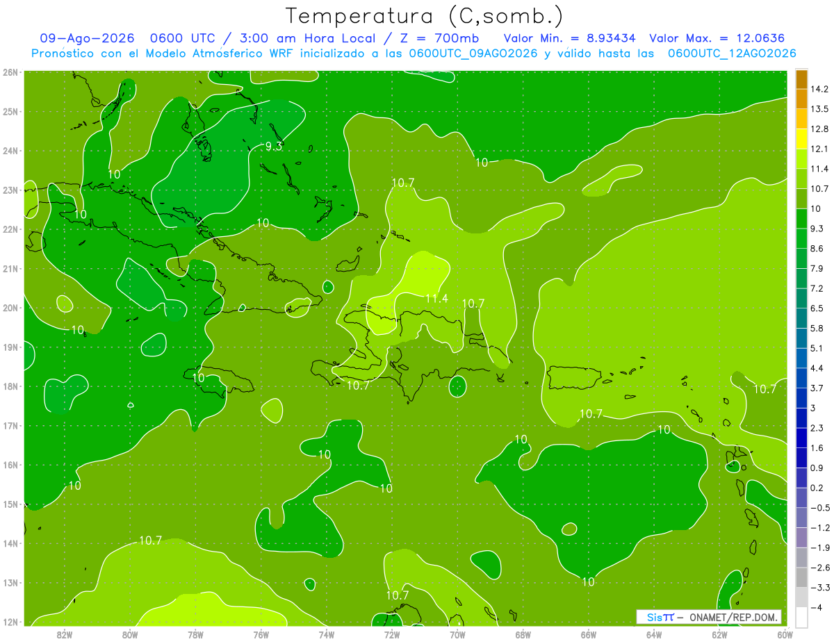Click the blue legend swatch between 4.4 and 5.1
The width and height of the screenshot is (834, 644).
click(x=801, y=358)
